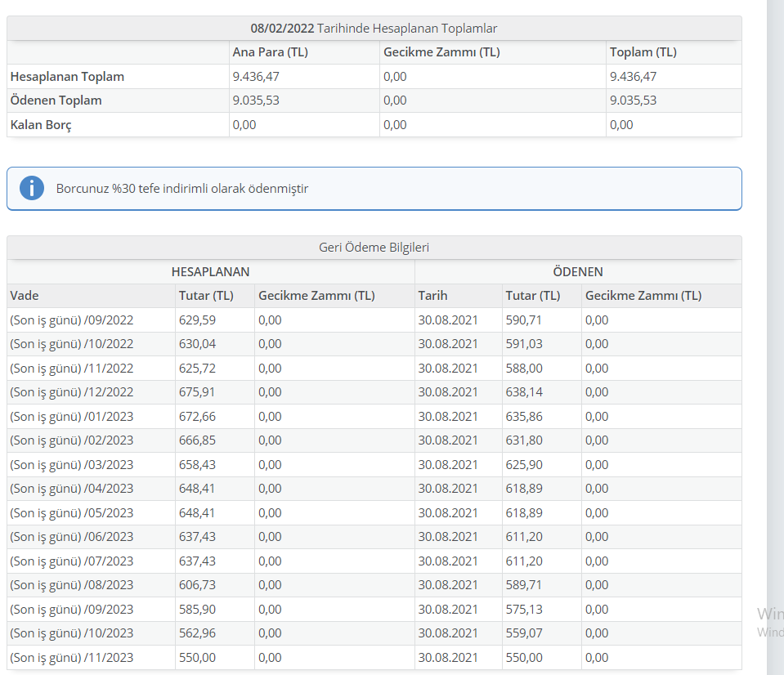Click the 9.436,47 Ana Para value
The image size is (784, 675).
[x=256, y=77]
